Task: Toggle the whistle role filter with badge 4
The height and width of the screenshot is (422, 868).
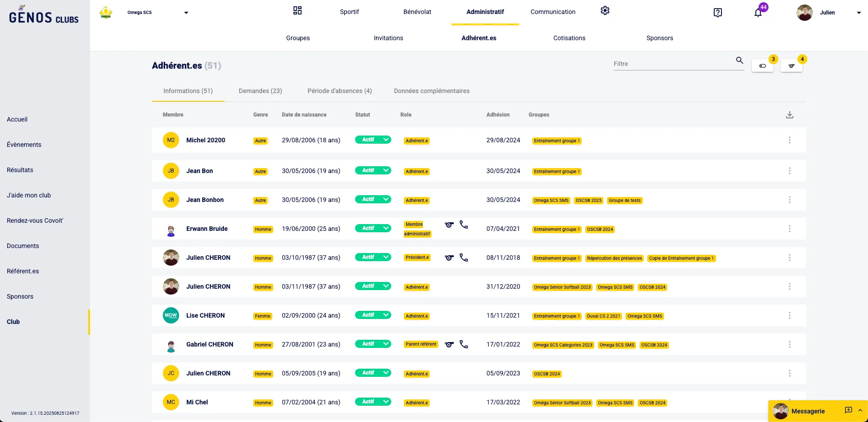Action: [791, 66]
